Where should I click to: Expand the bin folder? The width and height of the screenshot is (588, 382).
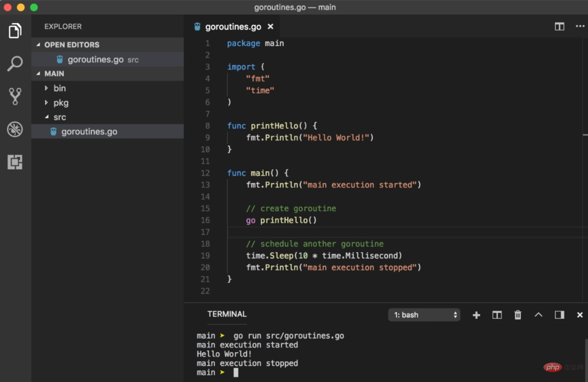[59, 88]
